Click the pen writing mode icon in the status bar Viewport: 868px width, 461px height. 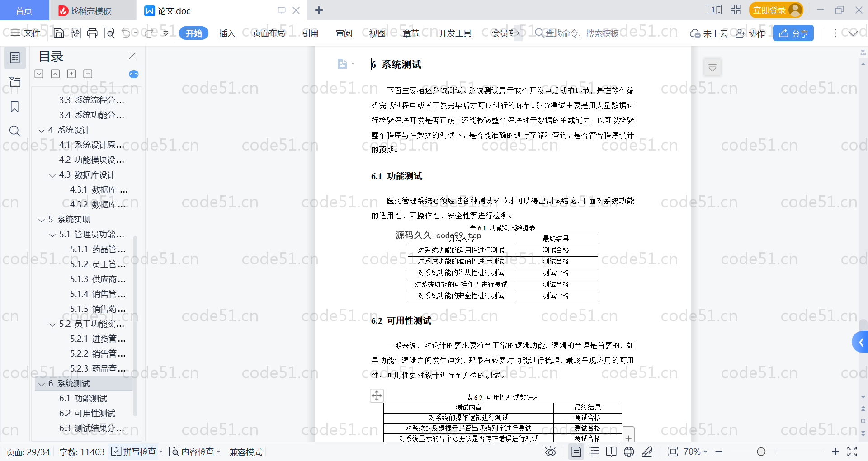point(647,452)
